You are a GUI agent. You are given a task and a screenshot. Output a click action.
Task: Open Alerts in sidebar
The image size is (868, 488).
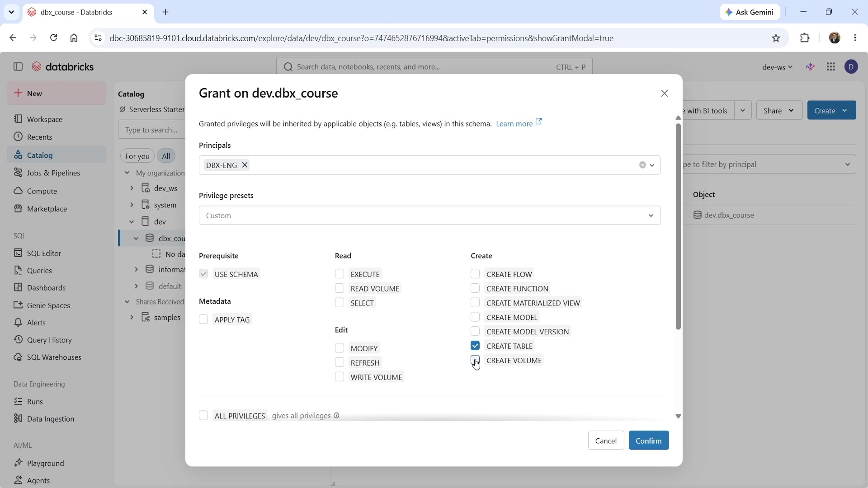57,323
